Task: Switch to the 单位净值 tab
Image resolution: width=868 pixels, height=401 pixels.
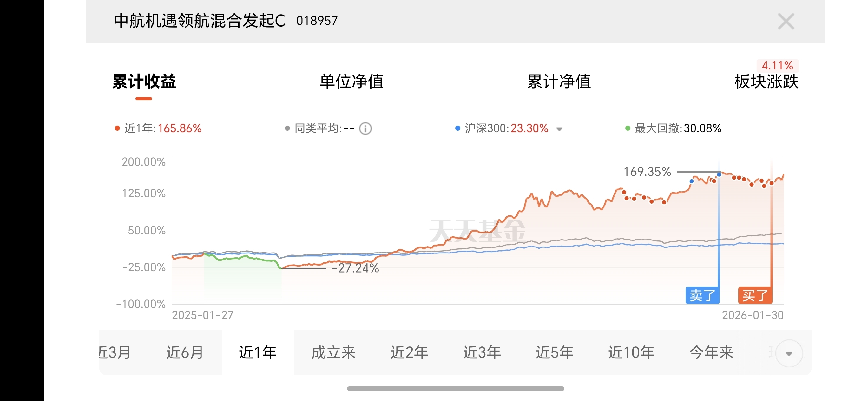Action: 352,82
